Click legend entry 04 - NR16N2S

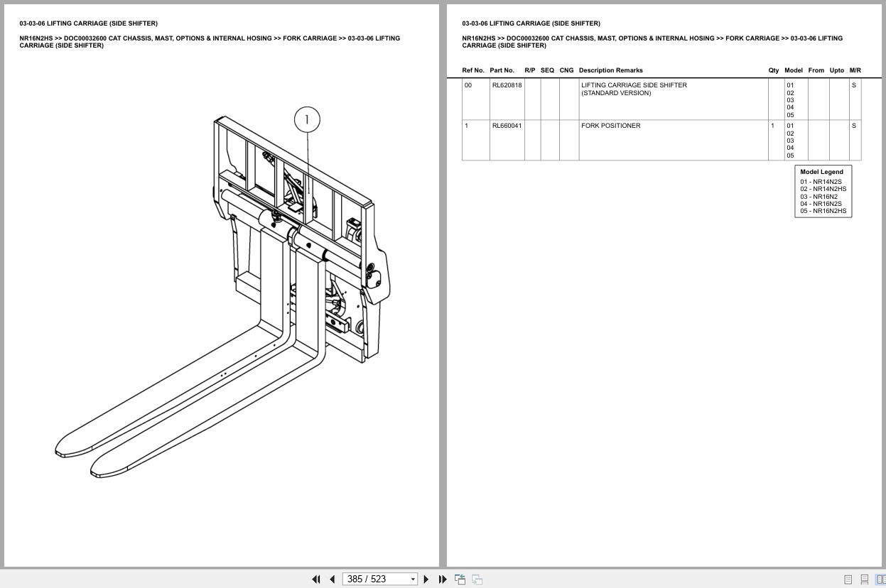pos(821,204)
